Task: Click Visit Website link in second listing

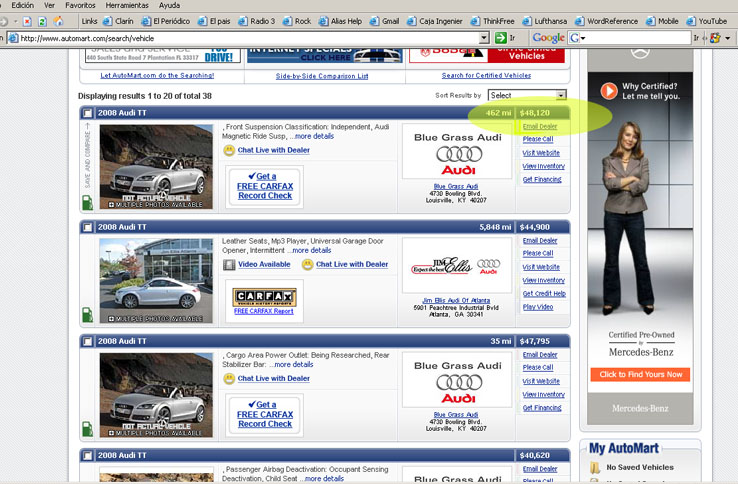Action: pos(541,267)
